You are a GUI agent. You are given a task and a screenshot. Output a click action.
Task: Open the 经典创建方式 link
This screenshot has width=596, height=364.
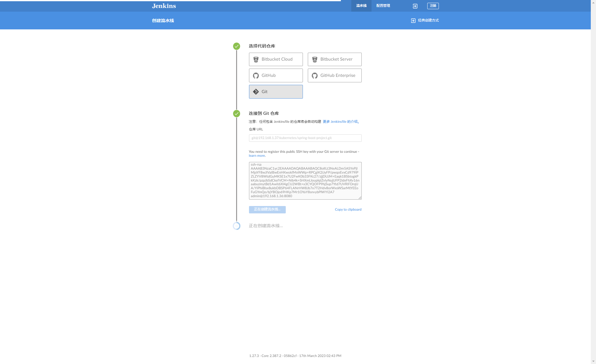pyautogui.click(x=425, y=21)
